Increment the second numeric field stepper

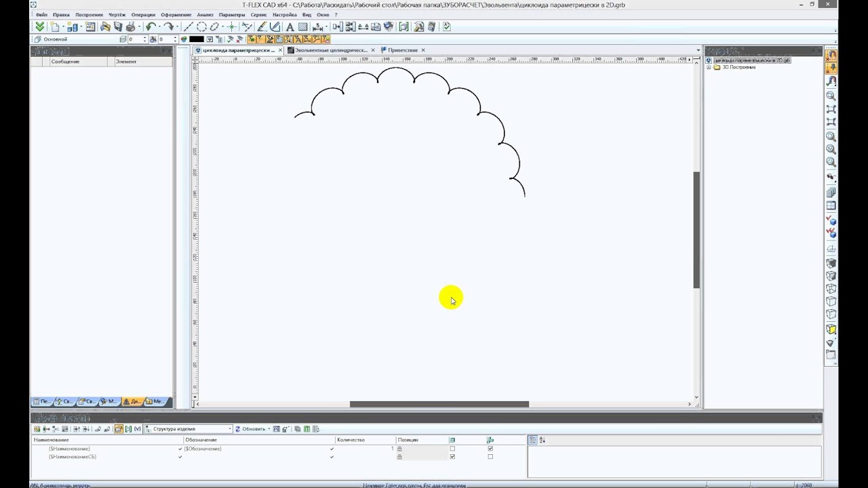(x=175, y=37)
